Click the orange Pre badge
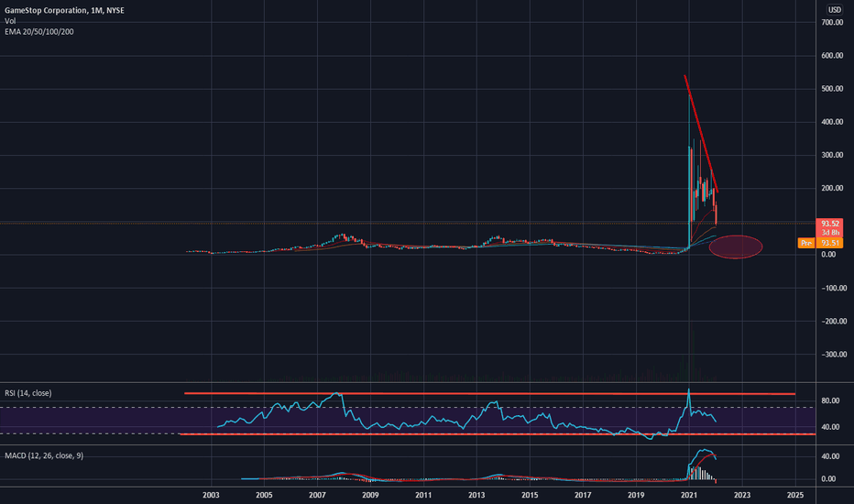The width and height of the screenshot is (854, 504). click(806, 243)
